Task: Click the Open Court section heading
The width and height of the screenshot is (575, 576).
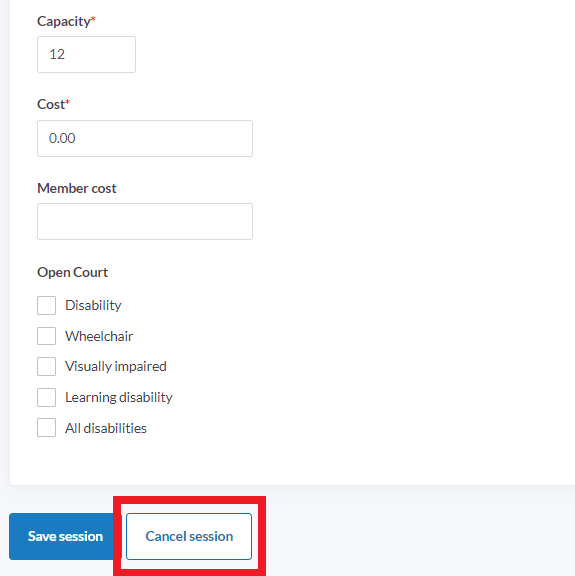Action: click(x=72, y=273)
